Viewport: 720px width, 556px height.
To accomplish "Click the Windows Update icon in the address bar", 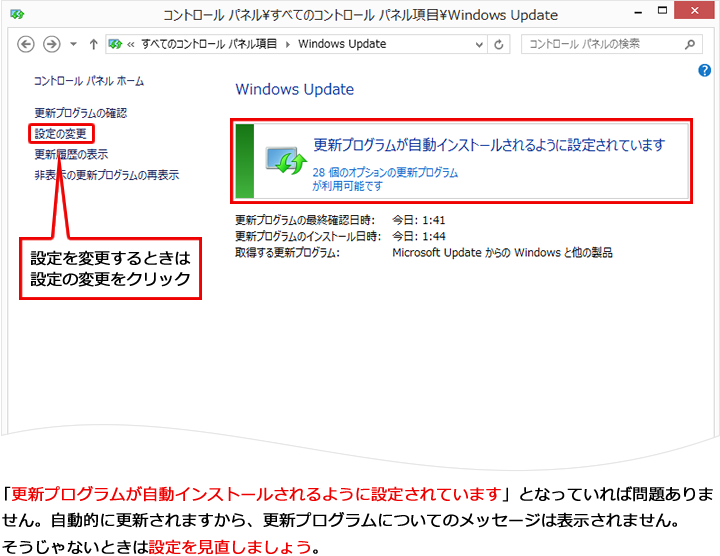I will pyautogui.click(x=115, y=44).
